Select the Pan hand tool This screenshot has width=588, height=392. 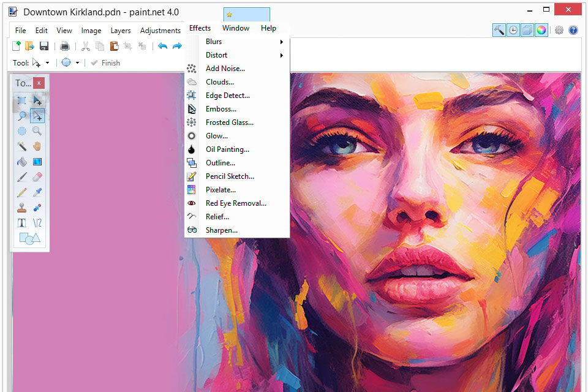click(37, 146)
